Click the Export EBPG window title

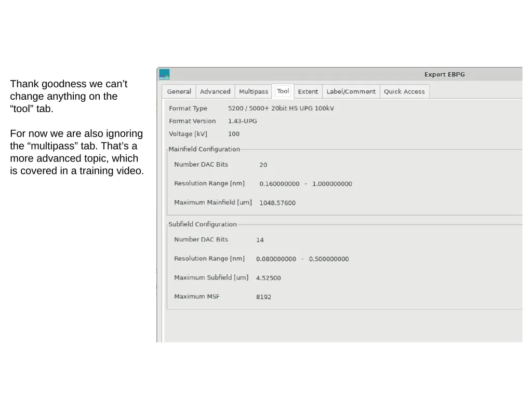445,74
